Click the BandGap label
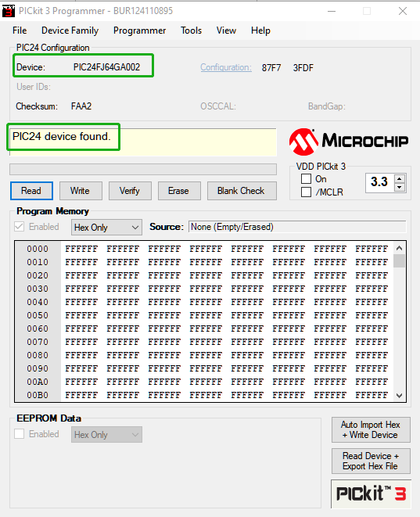420x517 pixels. (327, 106)
